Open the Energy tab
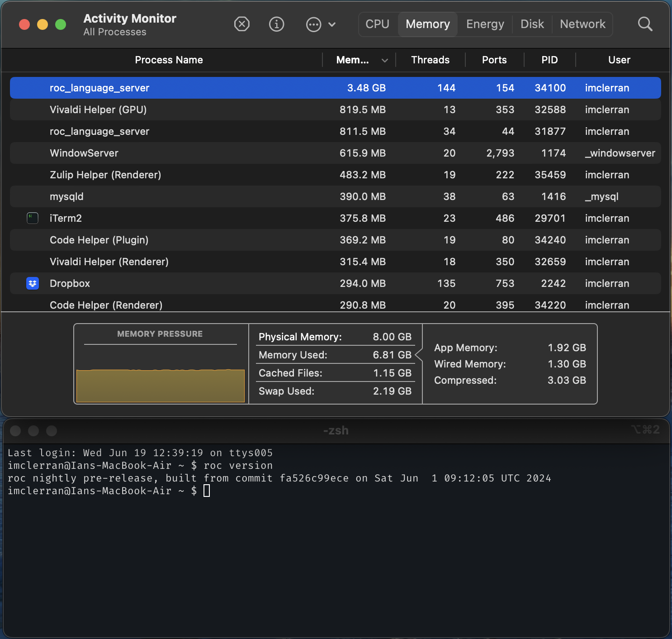Viewport: 672px width, 639px height. tap(485, 24)
